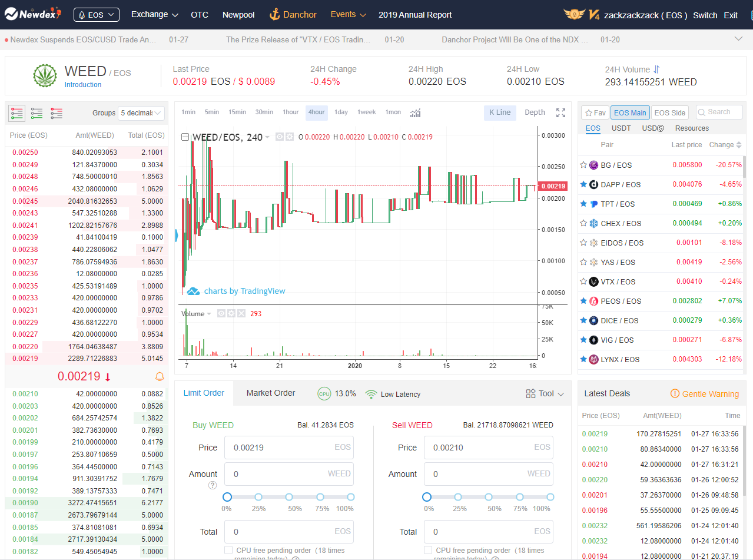Enable buy side CPU free pending order checkbox

[228, 550]
